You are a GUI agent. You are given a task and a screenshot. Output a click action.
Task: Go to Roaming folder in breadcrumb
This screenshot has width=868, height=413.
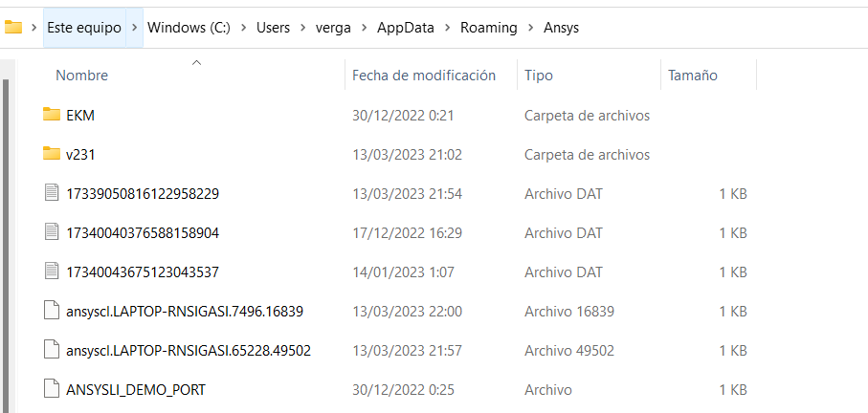click(x=491, y=28)
